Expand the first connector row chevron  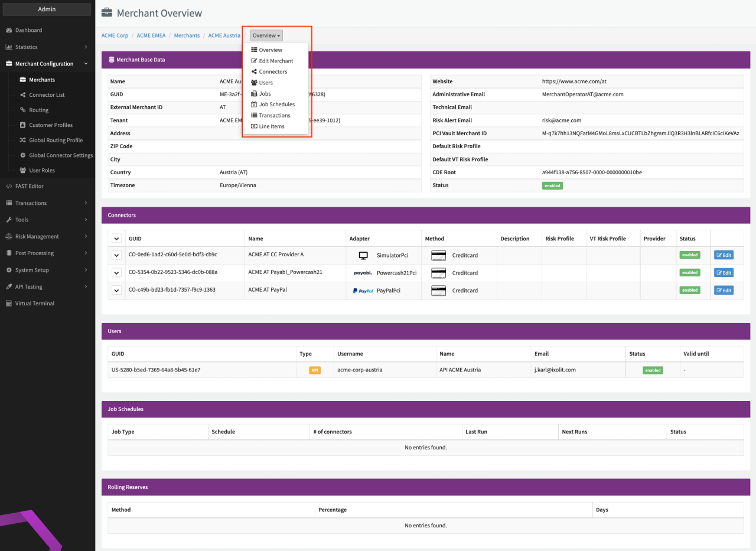[x=116, y=255]
